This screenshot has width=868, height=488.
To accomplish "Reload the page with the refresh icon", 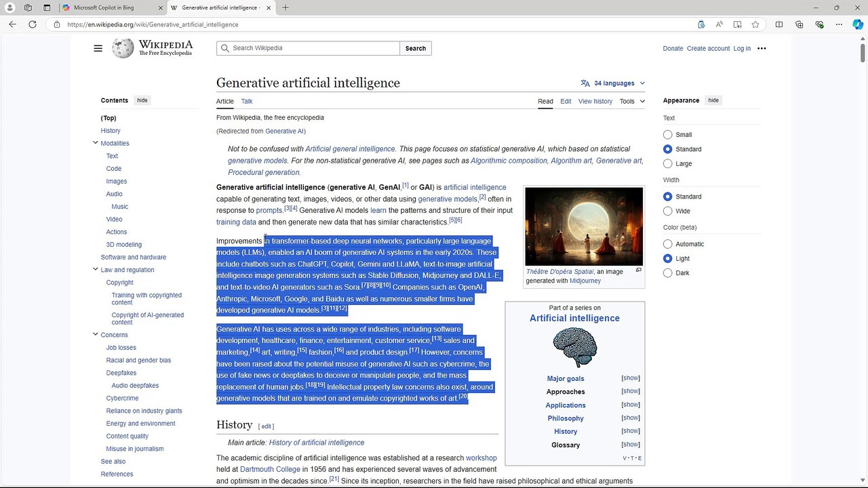I will coord(32,24).
